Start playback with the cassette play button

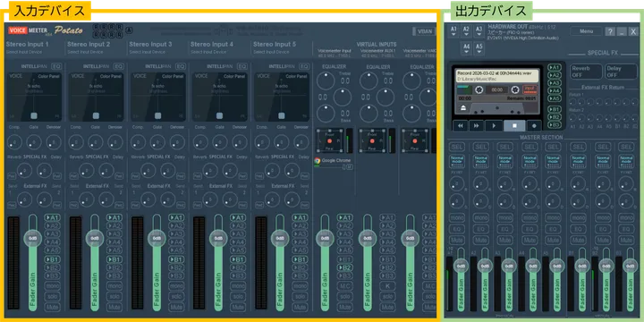coord(494,125)
